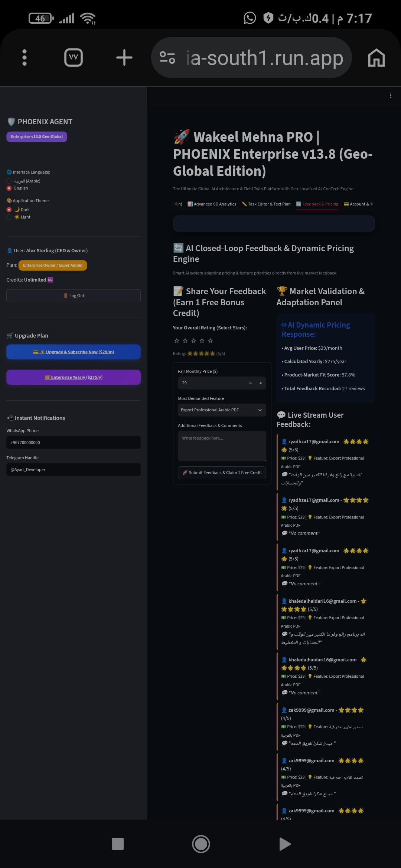Click Upgrade & Subscribe Now ($29/m) link
401x868 pixels.
coord(74,352)
